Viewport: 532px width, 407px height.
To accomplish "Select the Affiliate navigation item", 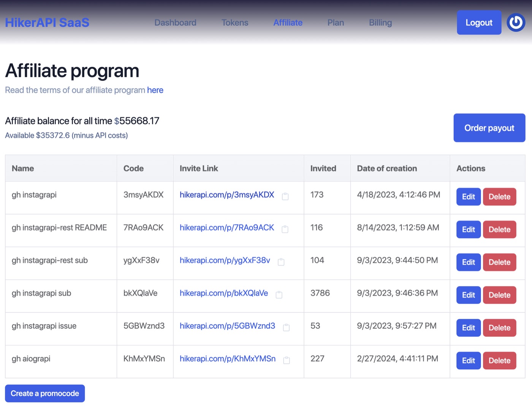I will coord(288,22).
